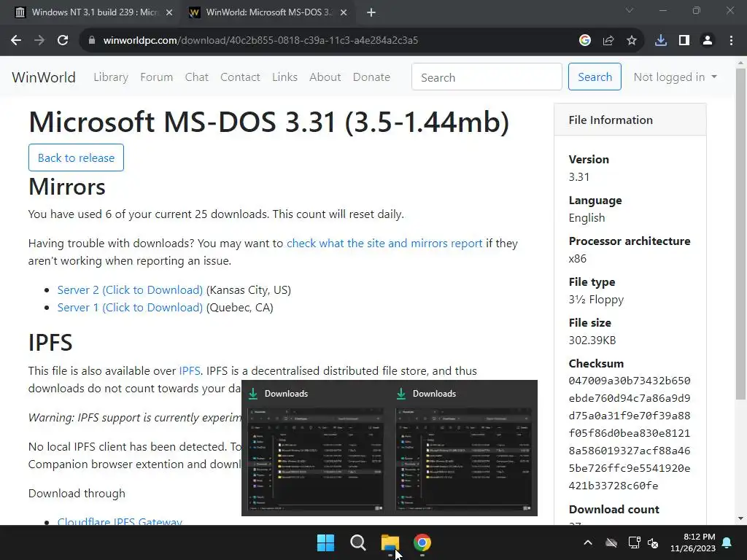Open Chrome three-dot menu
747x560 pixels.
click(731, 41)
